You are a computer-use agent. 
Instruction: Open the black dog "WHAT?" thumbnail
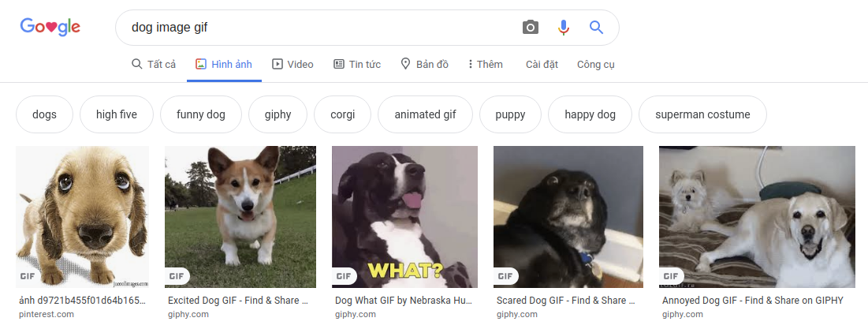click(x=404, y=213)
